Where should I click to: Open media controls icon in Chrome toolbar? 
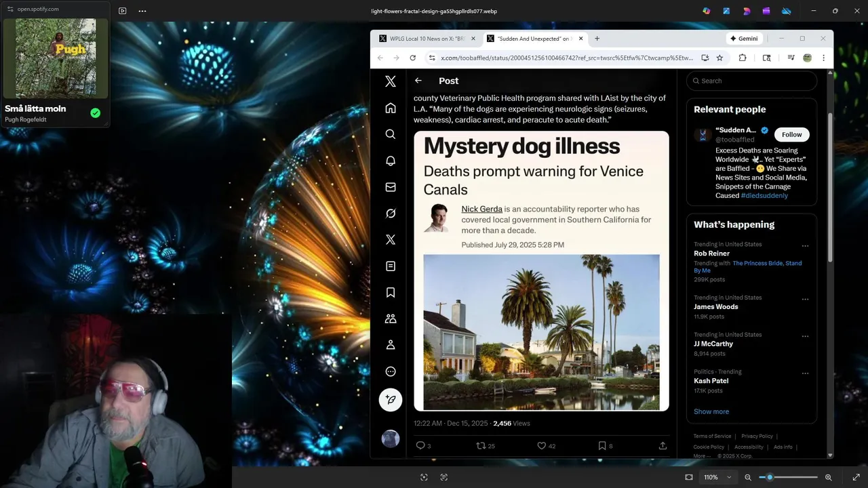coord(791,58)
